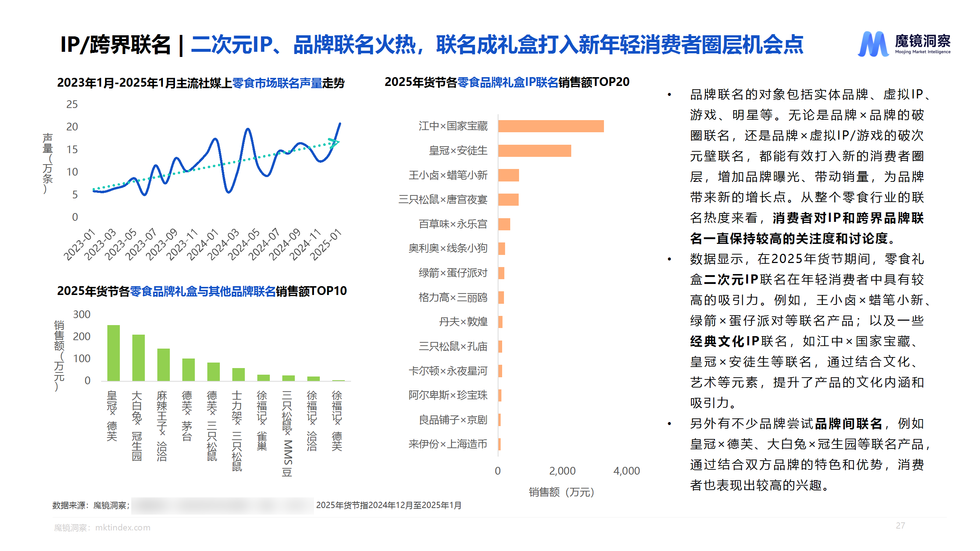Click the bold text '品牌间联名'
The width and height of the screenshot is (980, 551).
tap(849, 423)
